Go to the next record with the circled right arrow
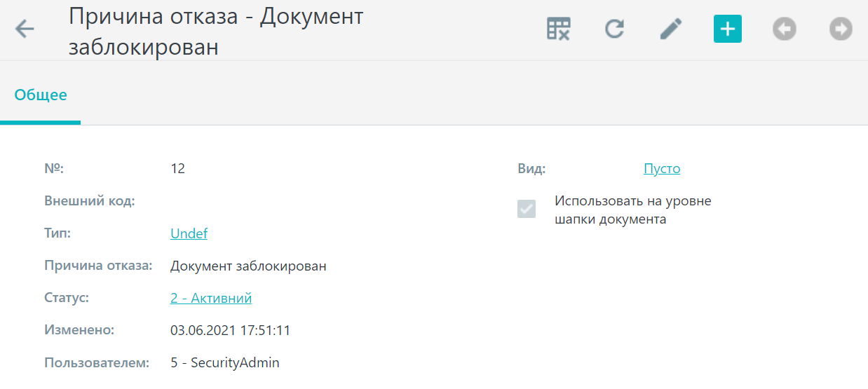868x389 pixels. click(x=841, y=29)
